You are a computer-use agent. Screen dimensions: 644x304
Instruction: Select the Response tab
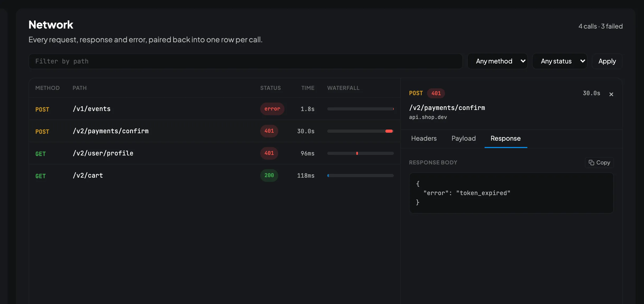tap(506, 139)
